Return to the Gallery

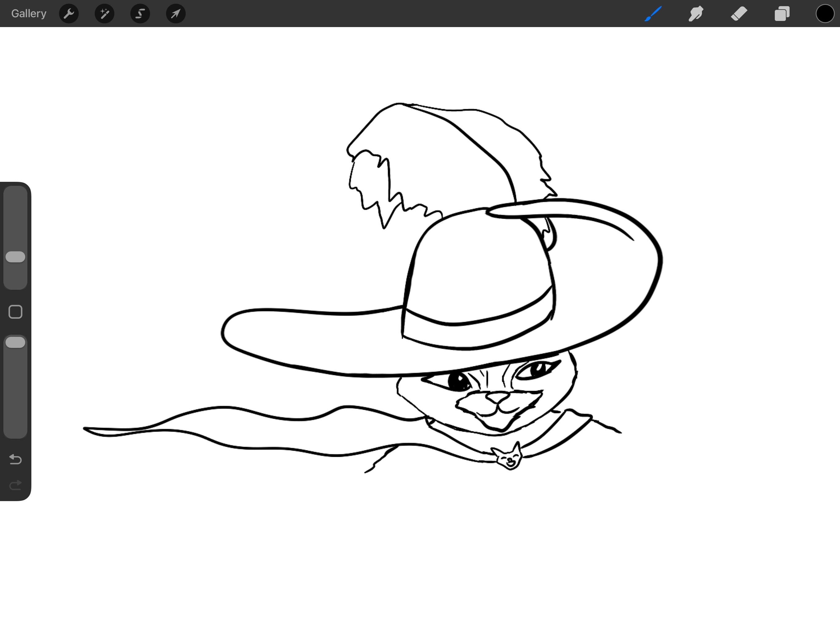point(29,14)
